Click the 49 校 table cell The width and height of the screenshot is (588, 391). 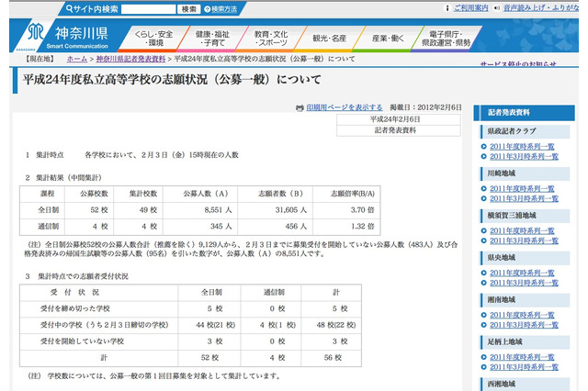[138, 210]
